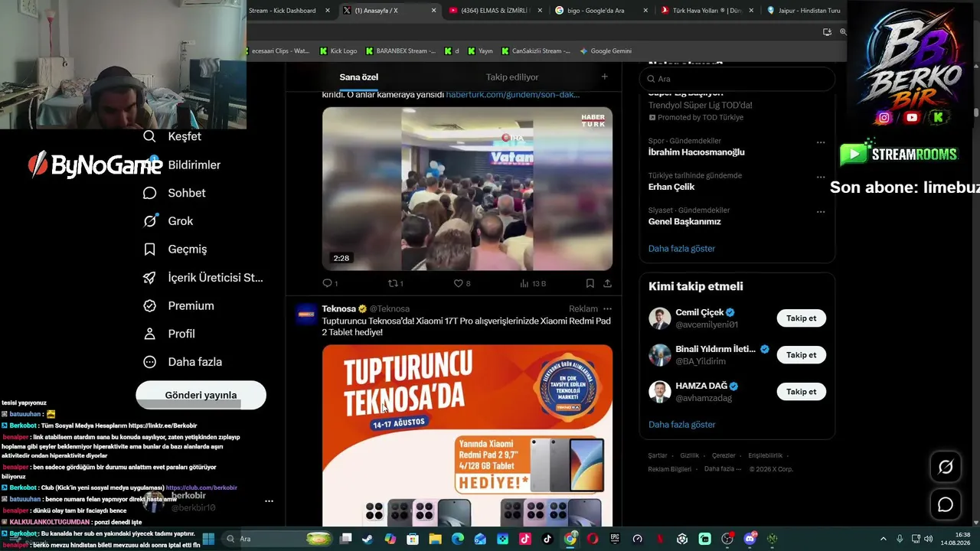Play the Habertürk Vatan video thumbnail

[x=467, y=188]
